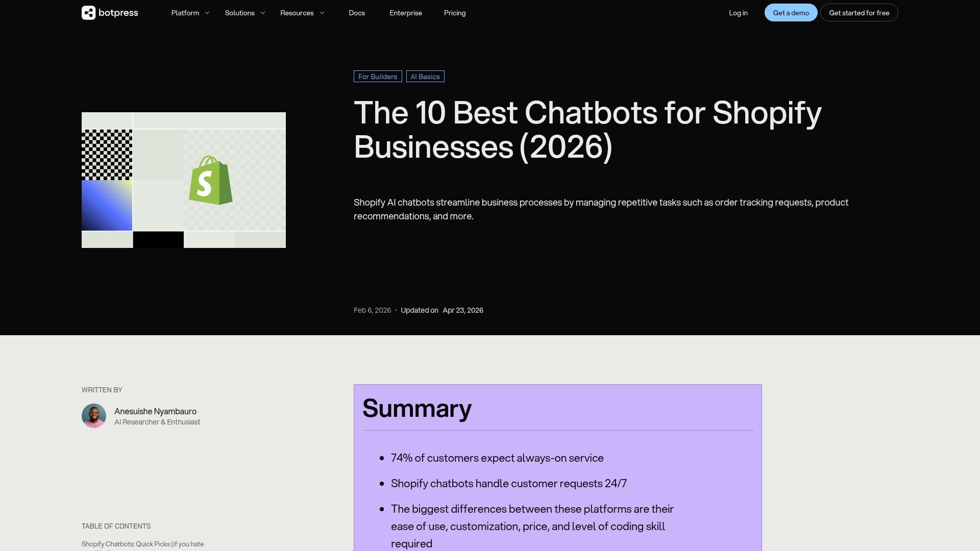Click the TABLE OF CONTENTS label
Screen dimensions: 980x551
click(x=116, y=526)
